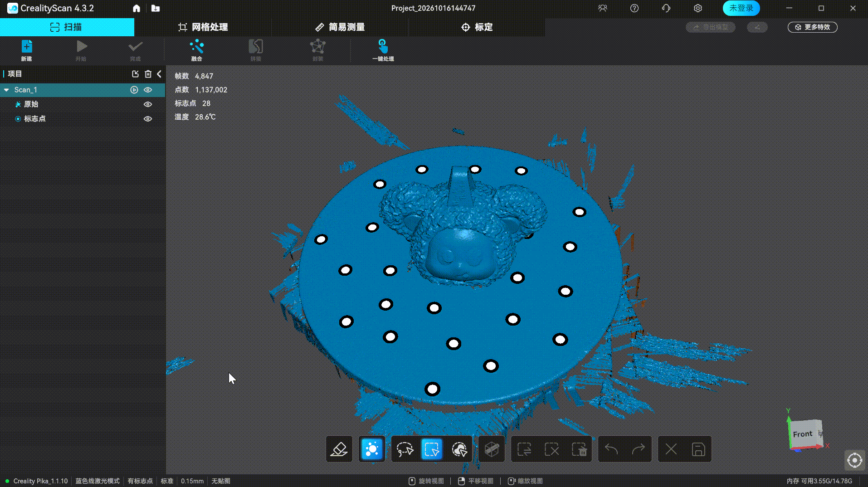Click the cutting plane box icon

tap(492, 449)
